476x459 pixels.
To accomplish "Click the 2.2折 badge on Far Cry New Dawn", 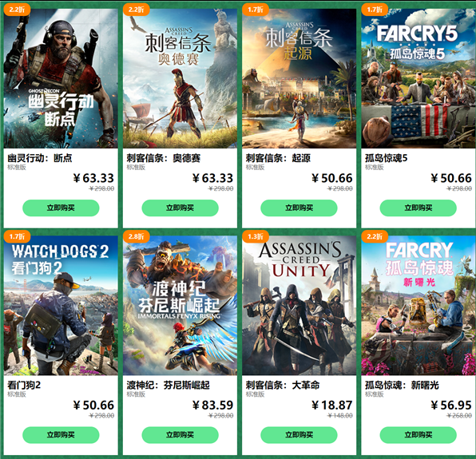I will pyautogui.click(x=375, y=236).
